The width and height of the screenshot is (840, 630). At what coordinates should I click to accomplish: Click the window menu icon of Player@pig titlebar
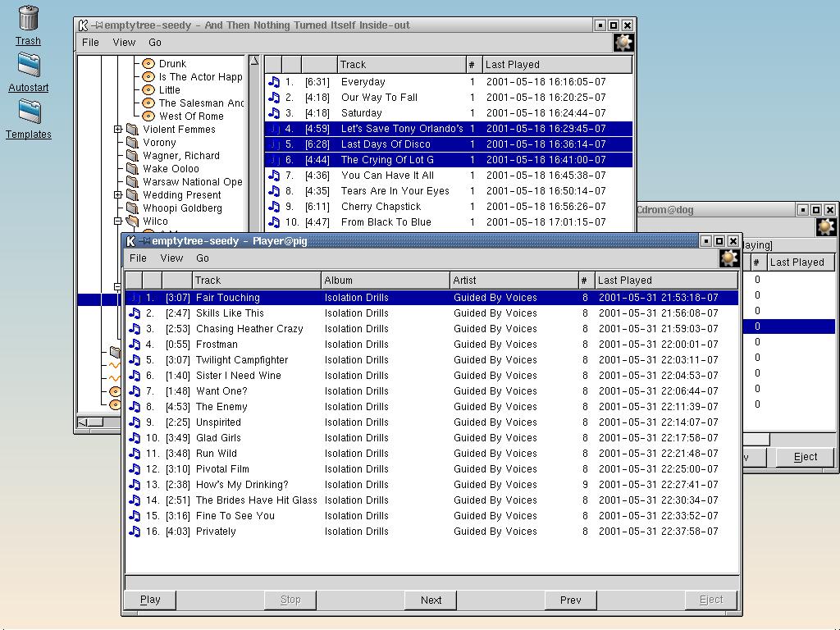(x=130, y=241)
